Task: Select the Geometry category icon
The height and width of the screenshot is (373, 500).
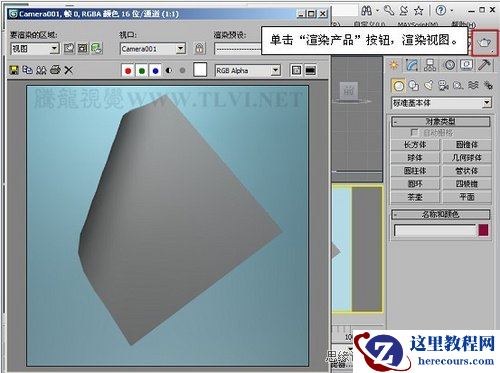Action: click(x=398, y=86)
